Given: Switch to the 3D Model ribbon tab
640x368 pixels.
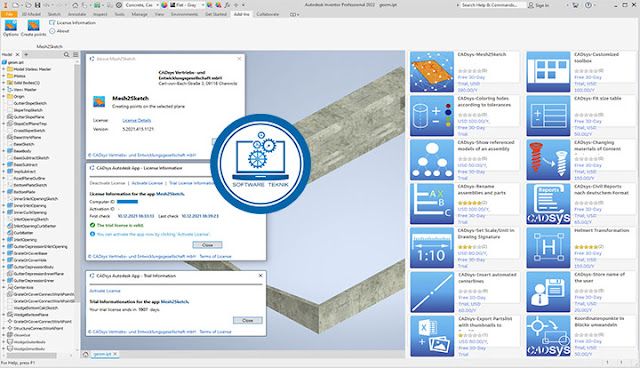Looking at the screenshot, I should click(31, 14).
